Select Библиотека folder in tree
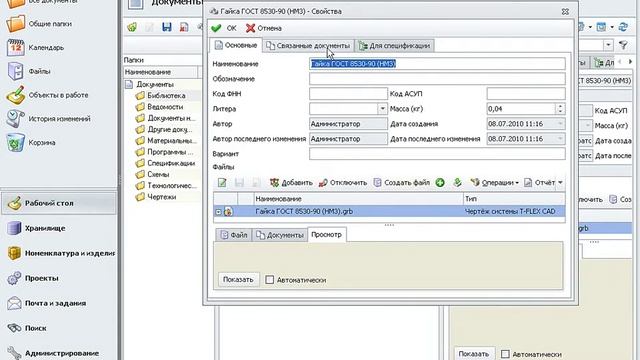Screen dimensions: 640x360 click(161, 96)
